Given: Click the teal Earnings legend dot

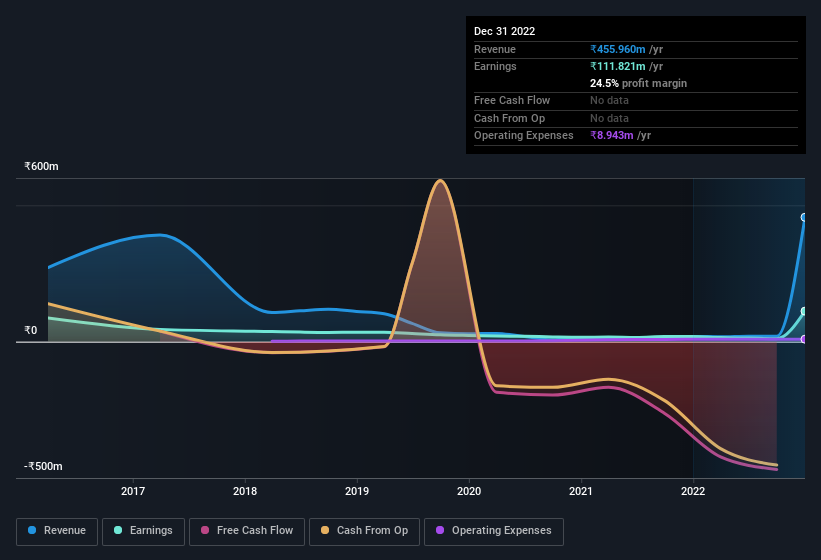Looking at the screenshot, I should [x=118, y=530].
